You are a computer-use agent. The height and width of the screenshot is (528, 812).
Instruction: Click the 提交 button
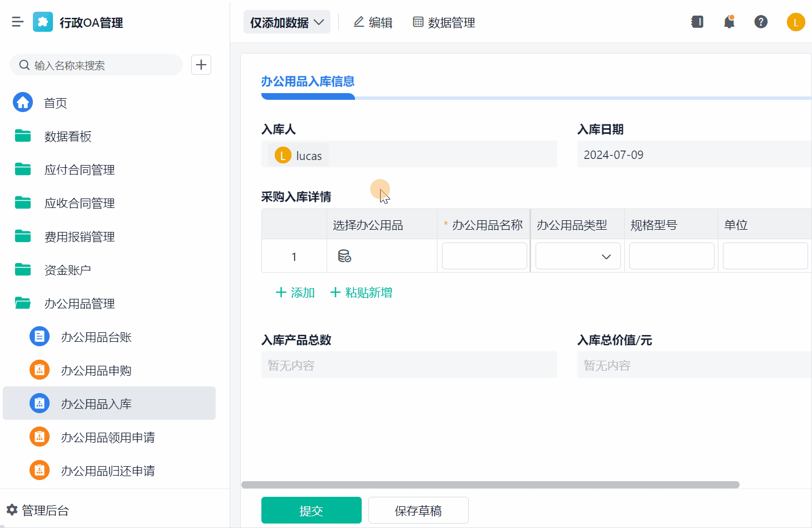tap(311, 510)
